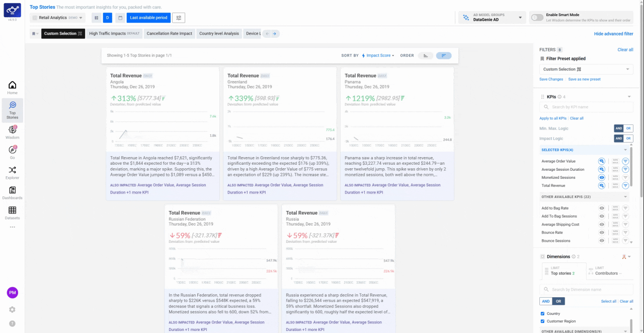Select High Traffic Impacts preset tab

click(114, 34)
